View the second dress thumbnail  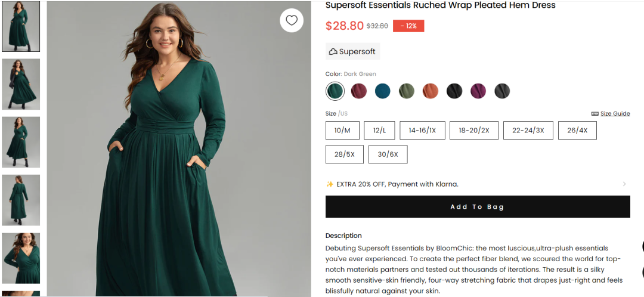21,84
